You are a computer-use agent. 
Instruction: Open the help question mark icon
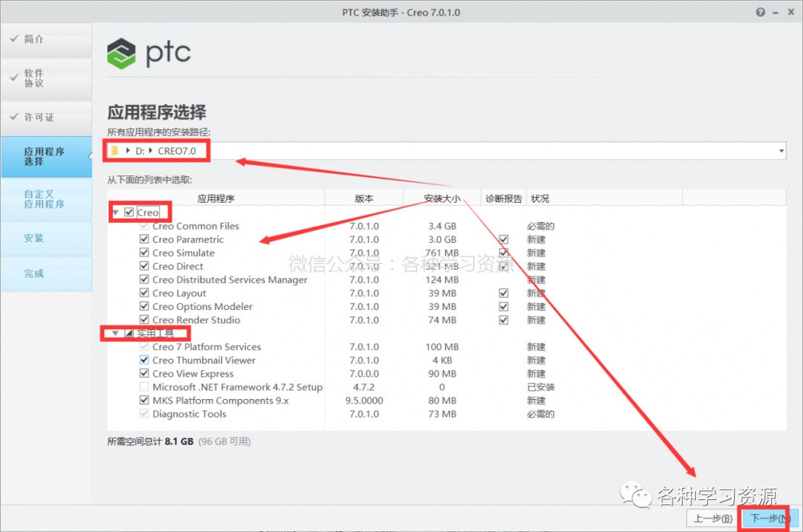click(x=760, y=13)
